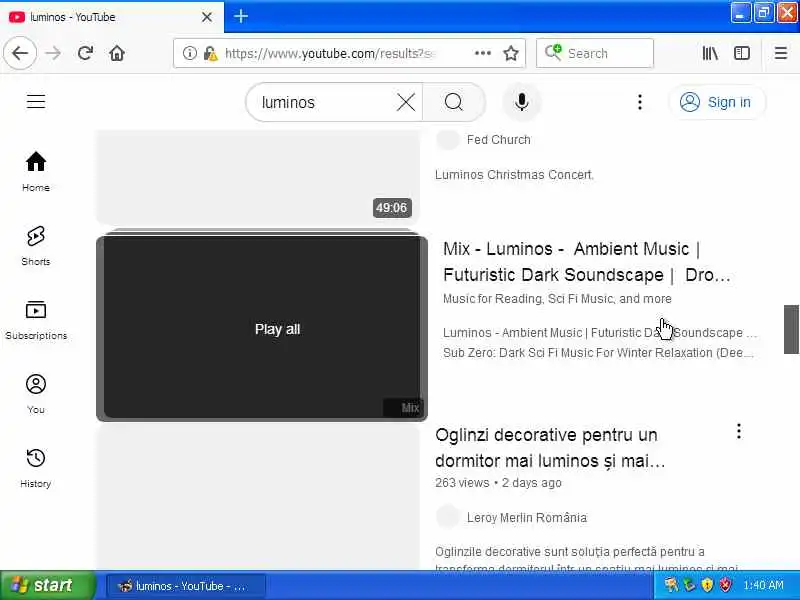Open Oglinzi decorative pentru un dormitor video
This screenshot has height=600, width=800.
(x=550, y=447)
